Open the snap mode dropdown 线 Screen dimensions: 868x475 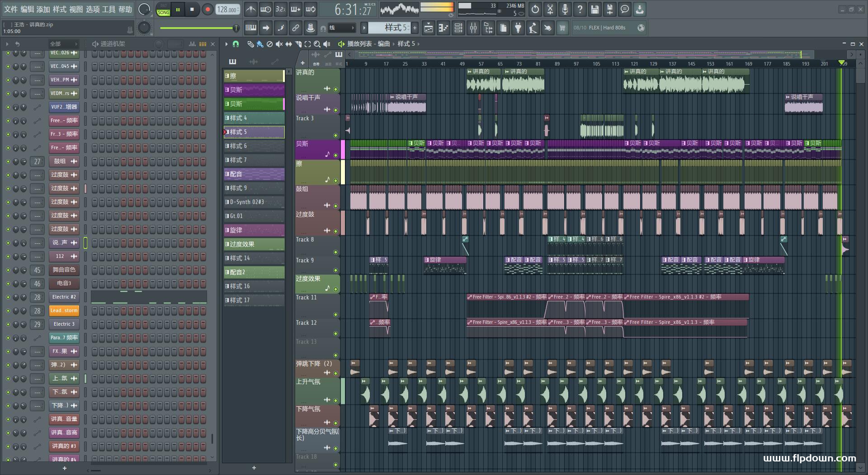point(342,28)
